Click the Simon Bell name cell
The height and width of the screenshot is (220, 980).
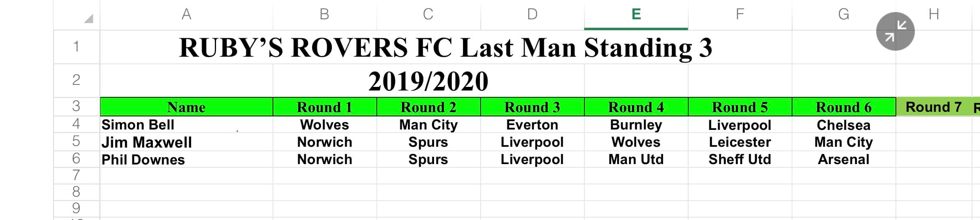coord(186,125)
